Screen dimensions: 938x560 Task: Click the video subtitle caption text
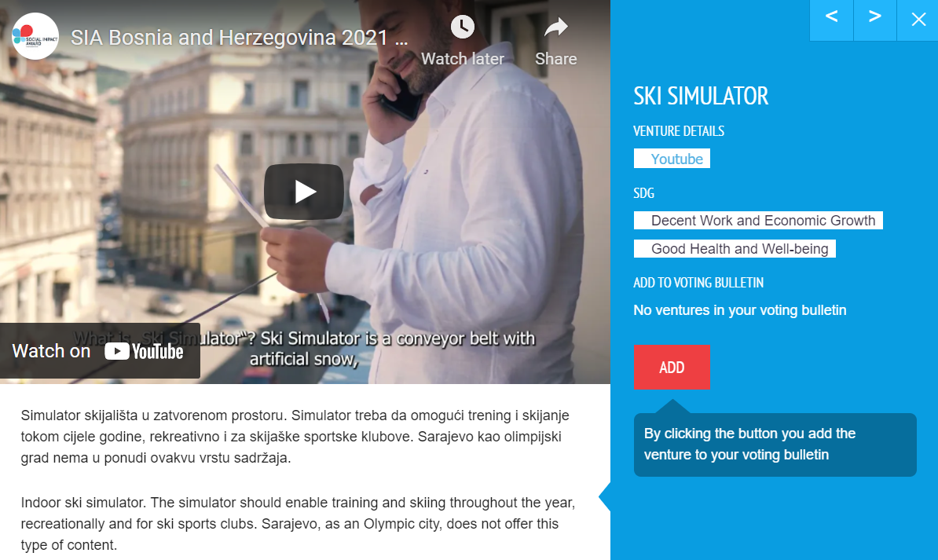coord(304,349)
